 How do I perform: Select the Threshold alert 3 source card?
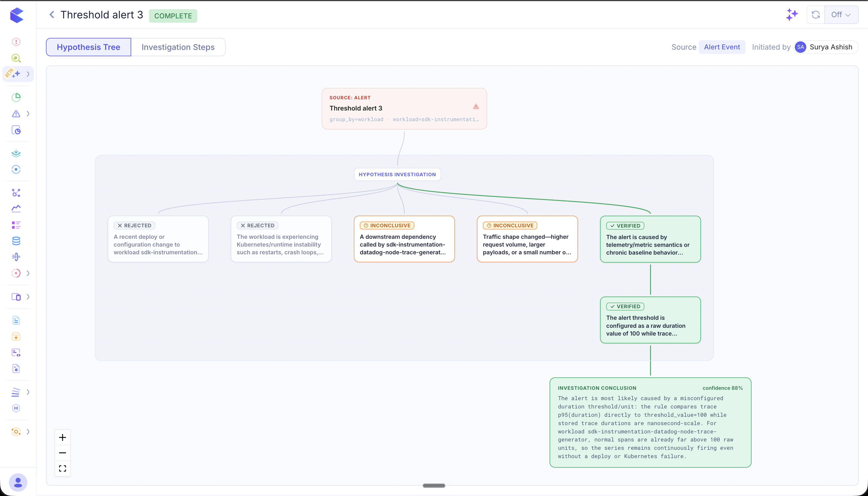[404, 109]
